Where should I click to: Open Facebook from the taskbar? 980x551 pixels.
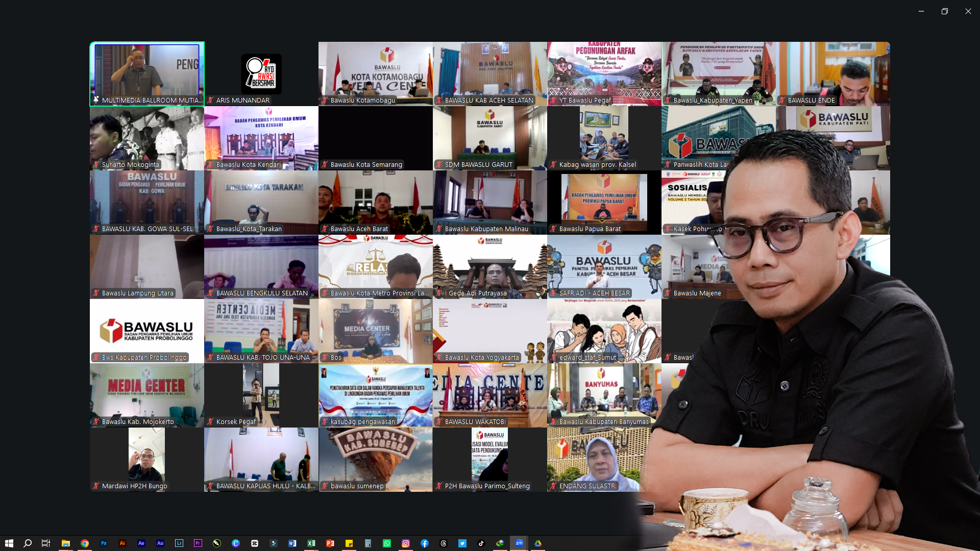pos(425,543)
